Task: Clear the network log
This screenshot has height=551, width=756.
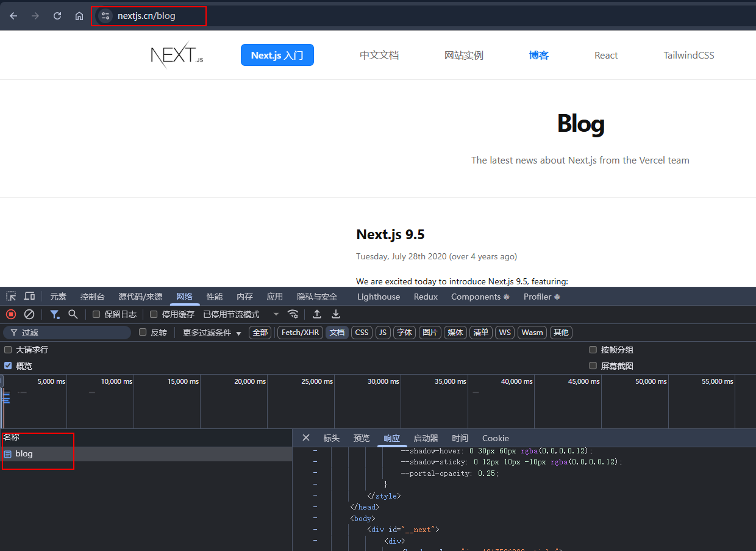Action: coord(29,314)
